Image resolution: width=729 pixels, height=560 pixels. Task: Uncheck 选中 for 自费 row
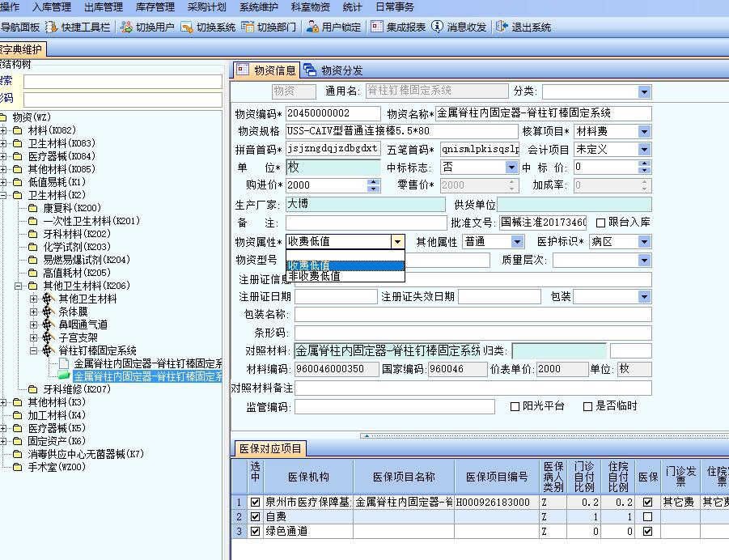click(255, 517)
